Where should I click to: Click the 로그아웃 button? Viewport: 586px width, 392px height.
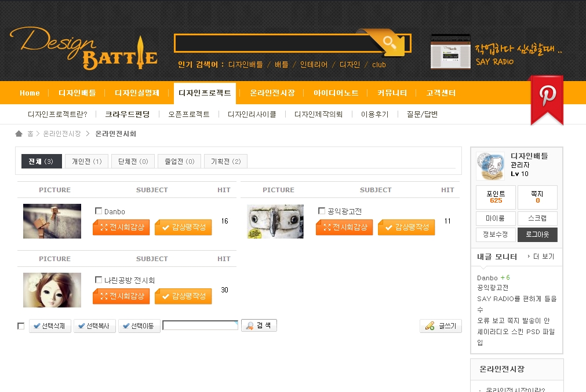tap(537, 235)
